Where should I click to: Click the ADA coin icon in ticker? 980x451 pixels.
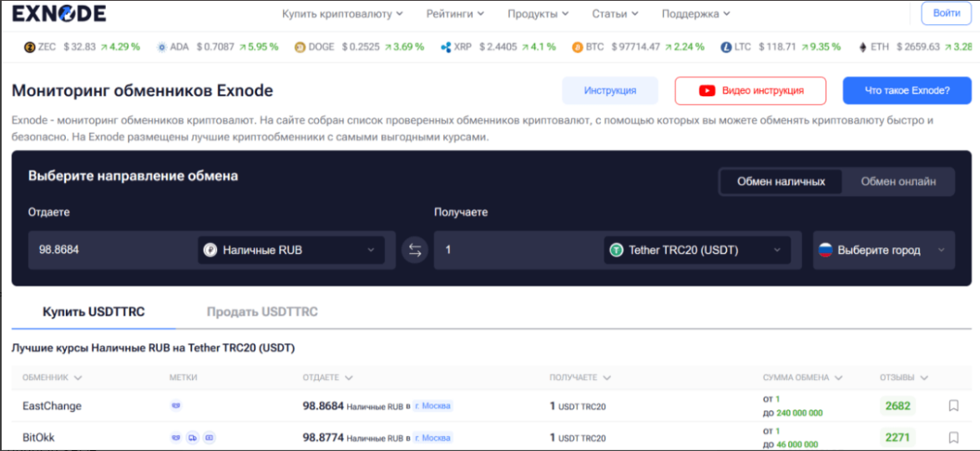pyautogui.click(x=162, y=47)
